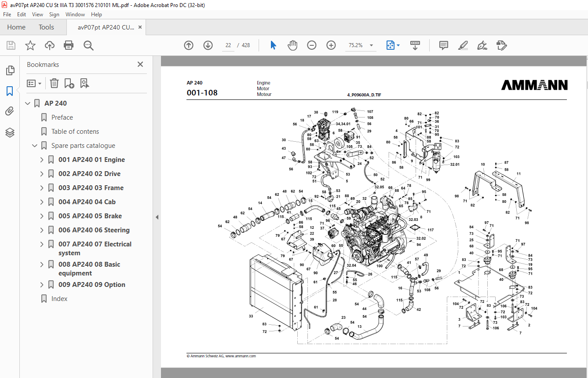Screen dimensions: 588x378
Task: Select the Highlight text pen tool
Action: click(x=463, y=45)
